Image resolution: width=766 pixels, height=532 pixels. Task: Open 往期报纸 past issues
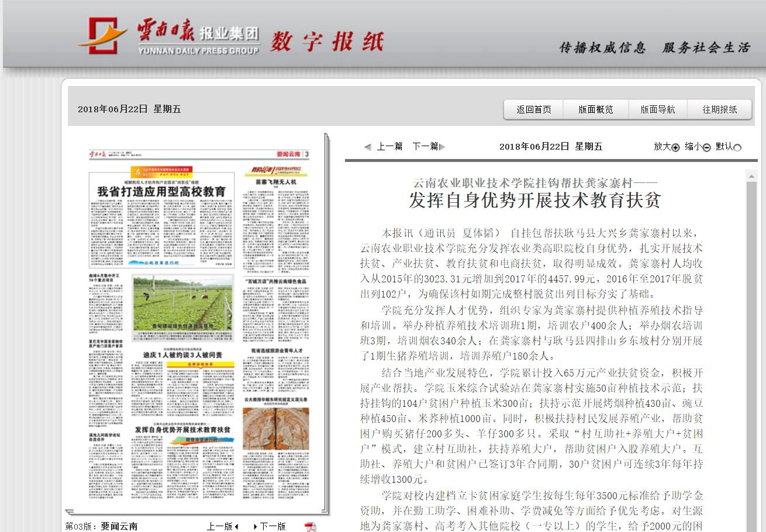click(719, 109)
